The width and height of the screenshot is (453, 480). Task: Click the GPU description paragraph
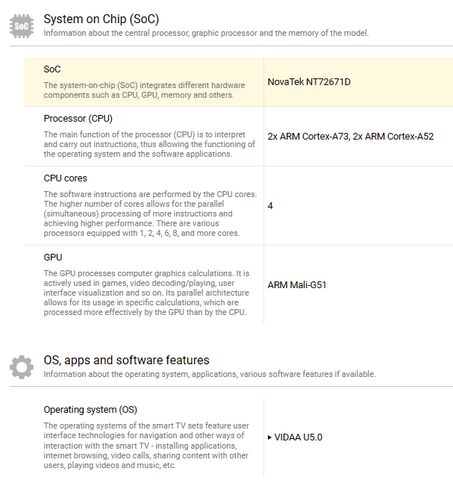[146, 293]
